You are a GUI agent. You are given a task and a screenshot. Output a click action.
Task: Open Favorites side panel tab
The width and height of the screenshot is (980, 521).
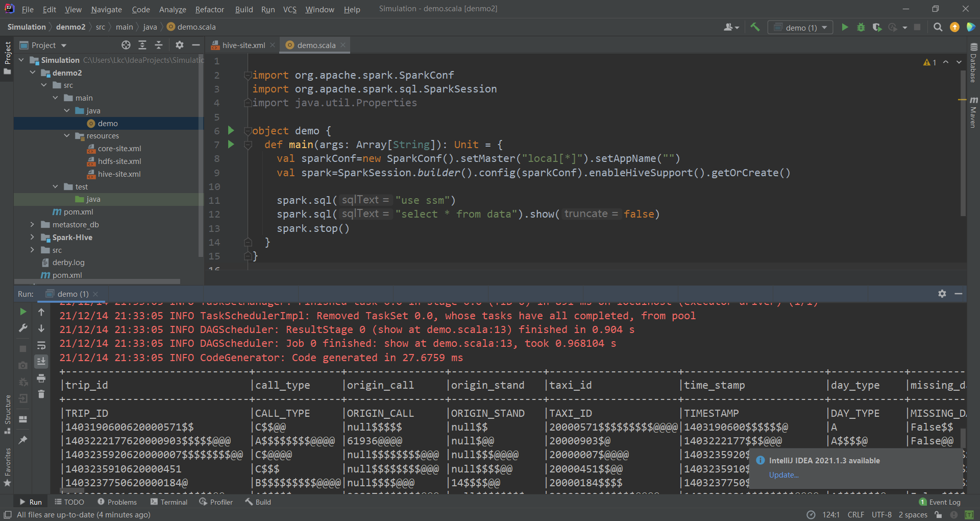click(x=8, y=467)
